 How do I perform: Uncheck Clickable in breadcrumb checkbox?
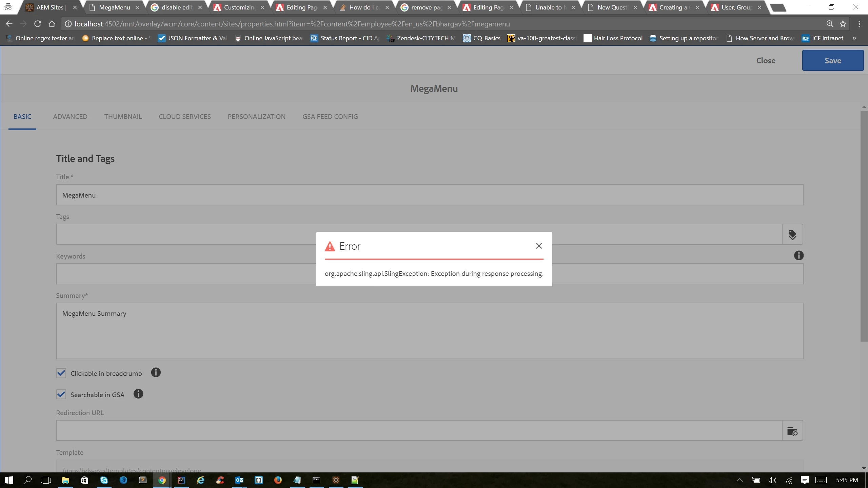[x=61, y=373]
